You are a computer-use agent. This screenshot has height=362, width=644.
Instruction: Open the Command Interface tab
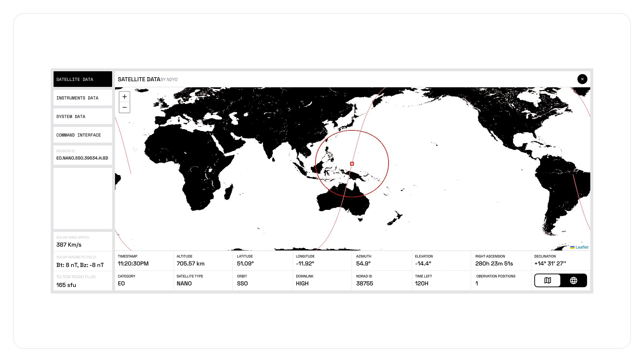[x=83, y=135]
